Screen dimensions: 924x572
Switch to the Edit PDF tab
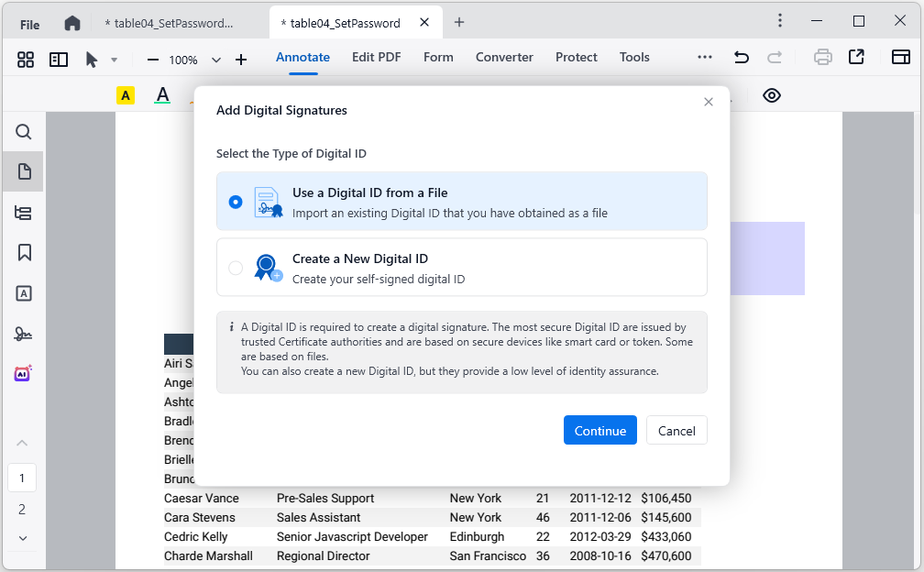(376, 57)
